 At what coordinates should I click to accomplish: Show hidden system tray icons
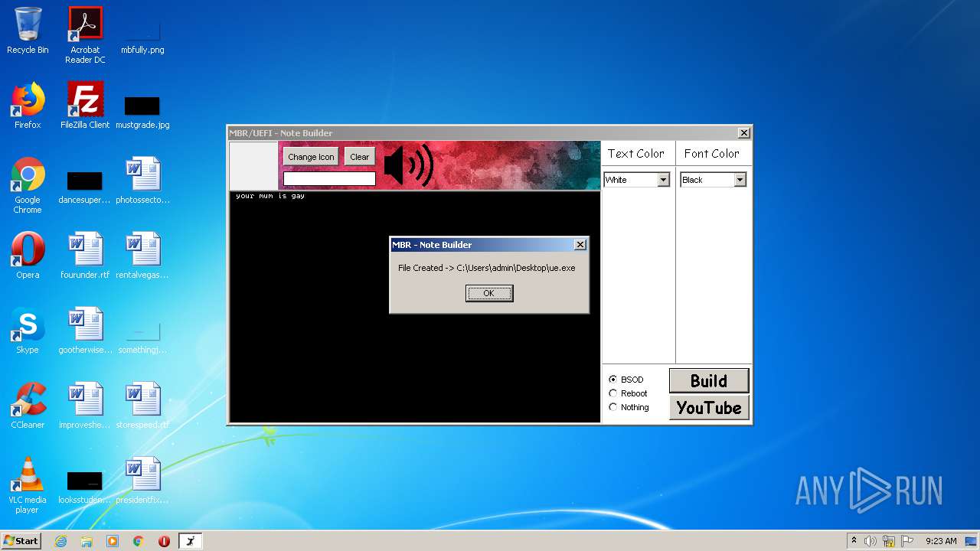tap(854, 541)
